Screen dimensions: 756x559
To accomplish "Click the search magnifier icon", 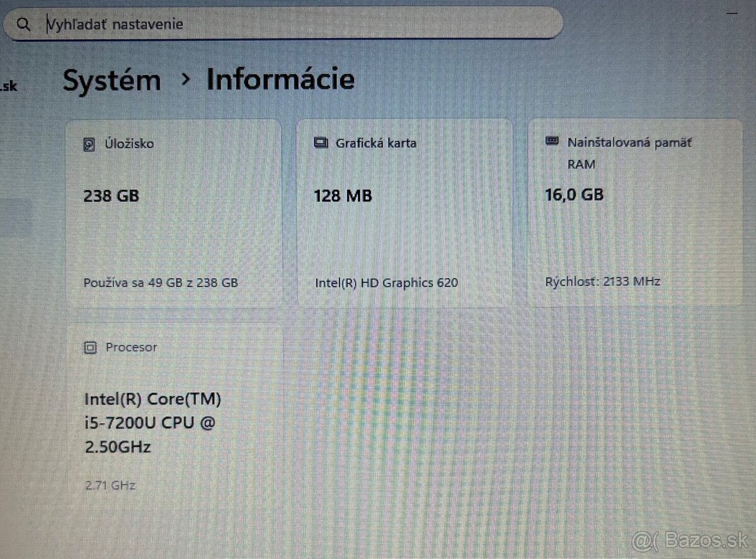I will point(24,23).
